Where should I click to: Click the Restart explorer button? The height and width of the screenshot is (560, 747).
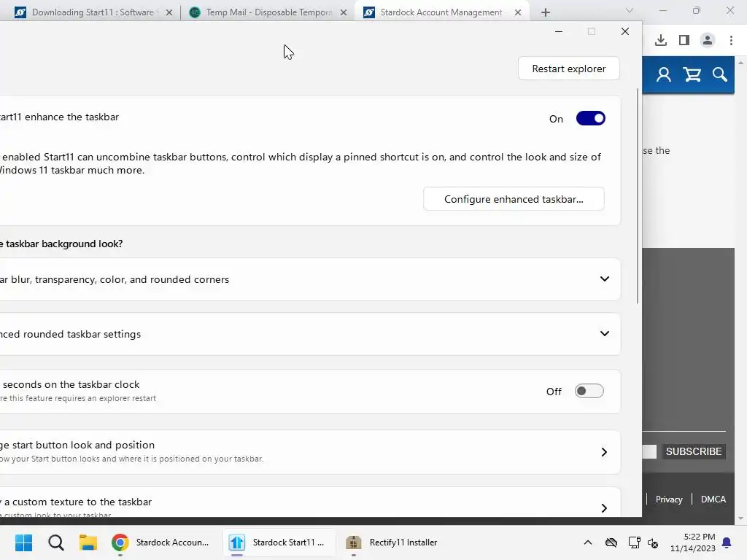tap(568, 69)
